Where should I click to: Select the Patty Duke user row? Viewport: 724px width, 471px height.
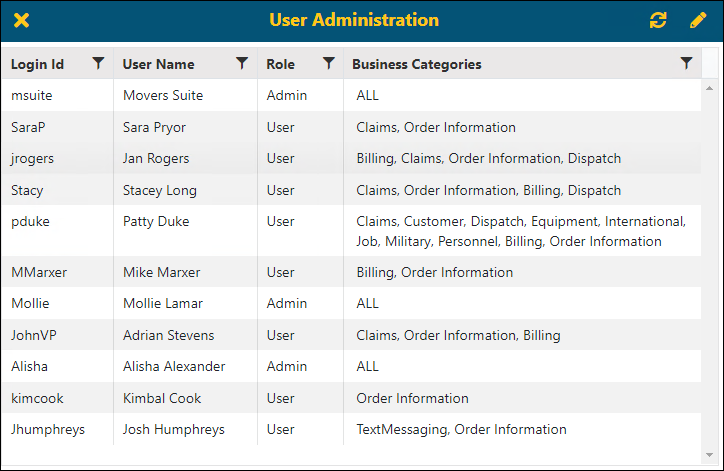[x=156, y=222]
